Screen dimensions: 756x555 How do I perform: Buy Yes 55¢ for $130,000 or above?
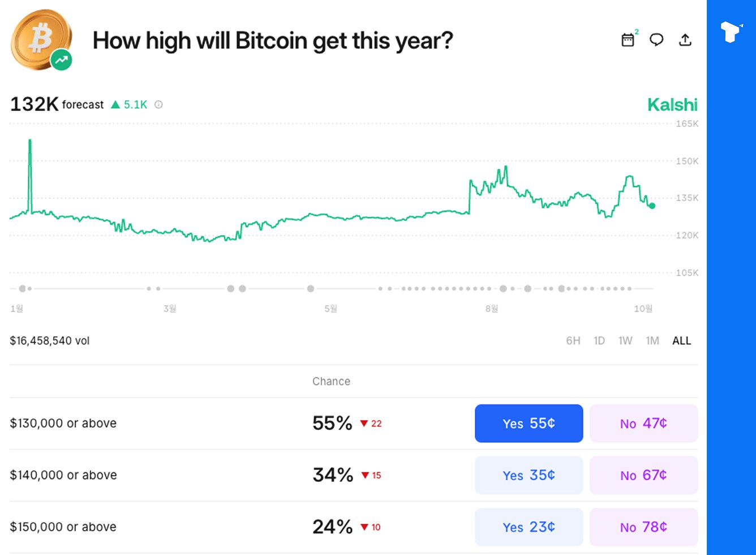click(x=529, y=423)
